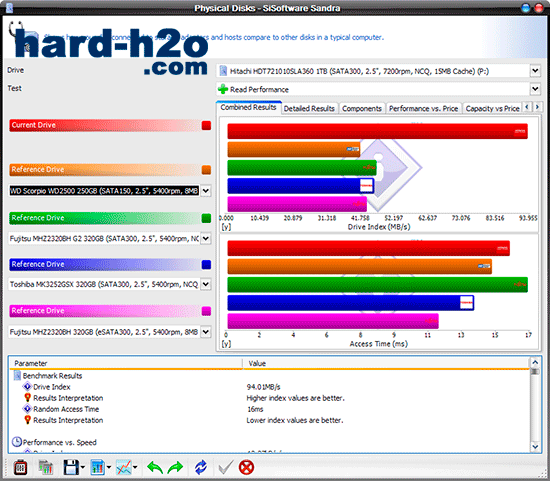The image size is (550, 481).
Task: Toggle the red Current Drive color square
Action: [x=207, y=126]
